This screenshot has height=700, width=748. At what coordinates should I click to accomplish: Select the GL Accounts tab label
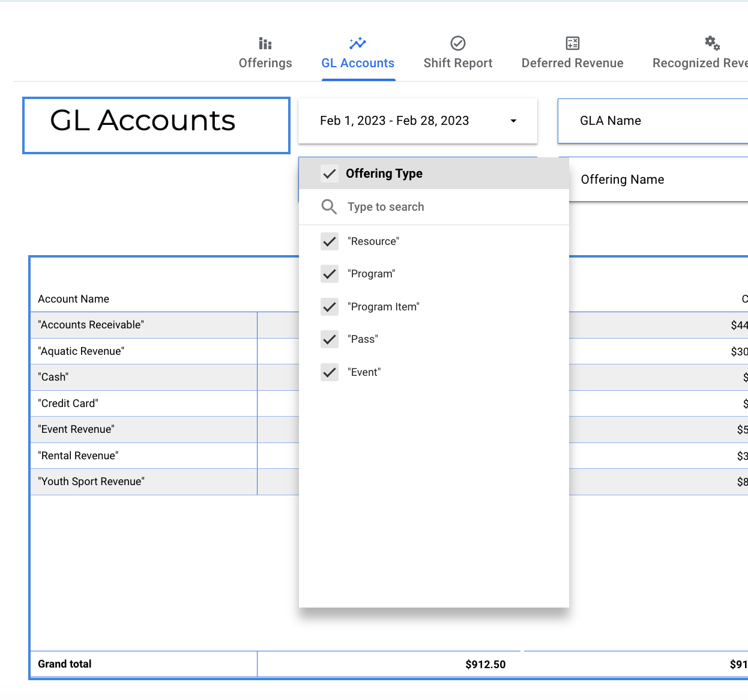[x=358, y=63]
